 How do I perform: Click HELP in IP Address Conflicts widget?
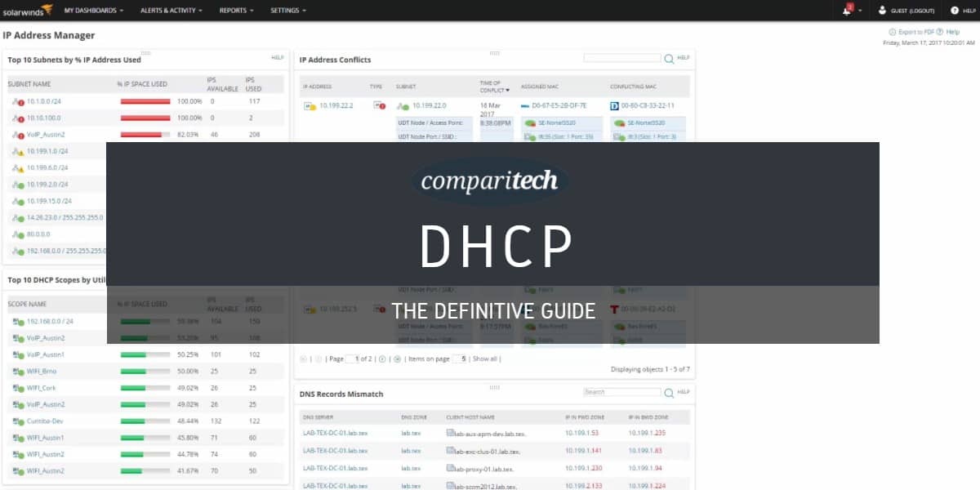click(x=684, y=58)
